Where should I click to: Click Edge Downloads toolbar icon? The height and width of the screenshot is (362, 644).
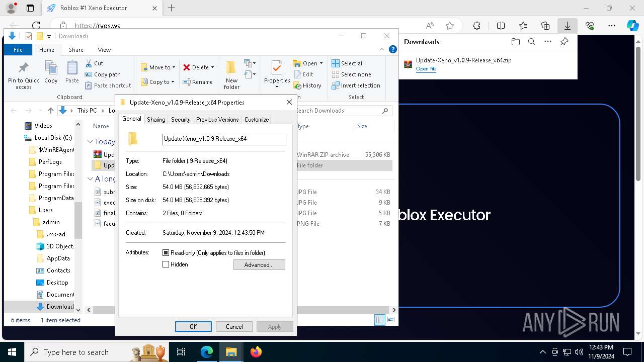pyautogui.click(x=567, y=26)
